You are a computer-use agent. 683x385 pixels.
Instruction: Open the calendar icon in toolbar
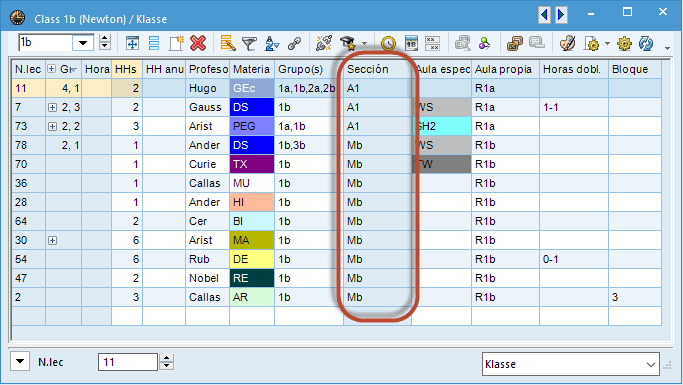[411, 43]
